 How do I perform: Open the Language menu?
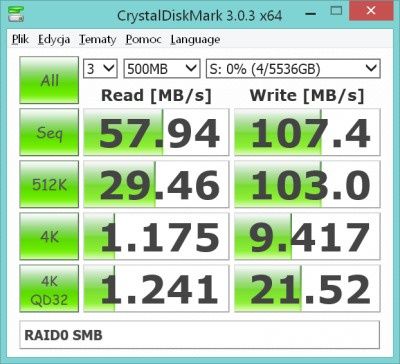(195, 39)
